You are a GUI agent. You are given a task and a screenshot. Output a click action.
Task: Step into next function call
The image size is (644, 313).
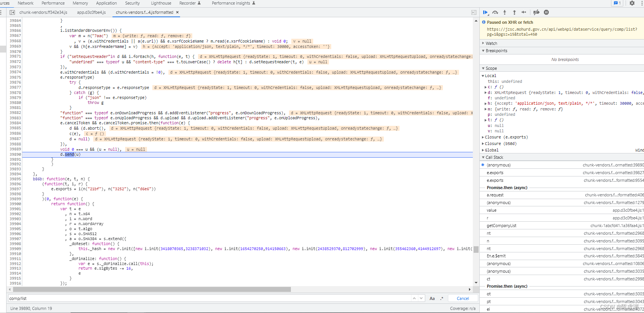[x=505, y=12]
